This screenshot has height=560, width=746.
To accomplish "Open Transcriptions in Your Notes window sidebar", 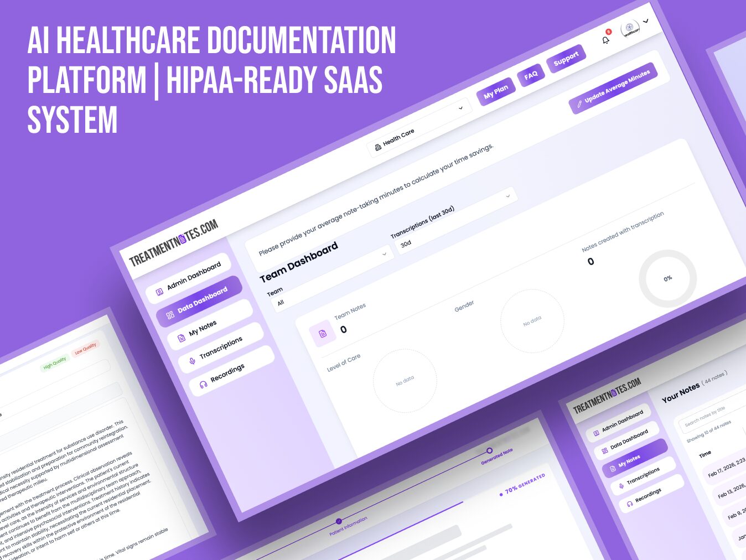I will coord(643,476).
